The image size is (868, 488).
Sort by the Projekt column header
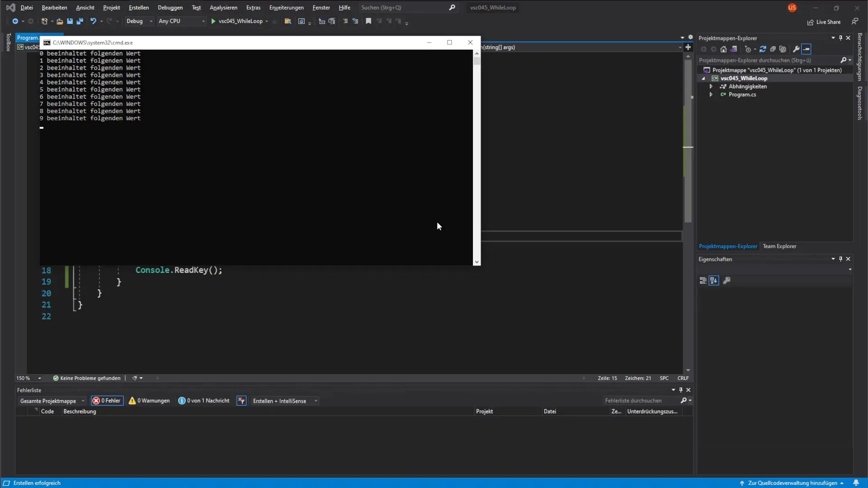click(484, 412)
